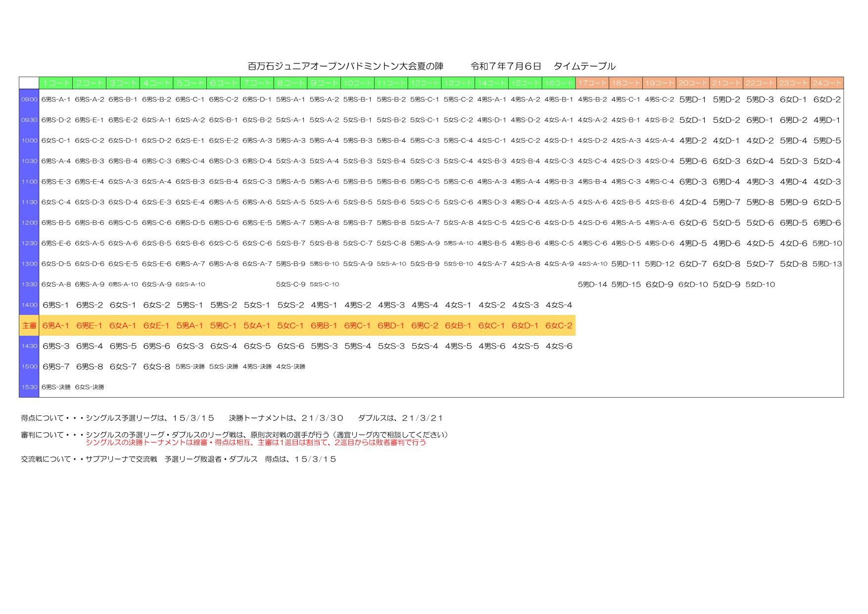Select the red 6女C-2 umpire cell
The width and height of the screenshot is (868, 614).
pos(559,325)
